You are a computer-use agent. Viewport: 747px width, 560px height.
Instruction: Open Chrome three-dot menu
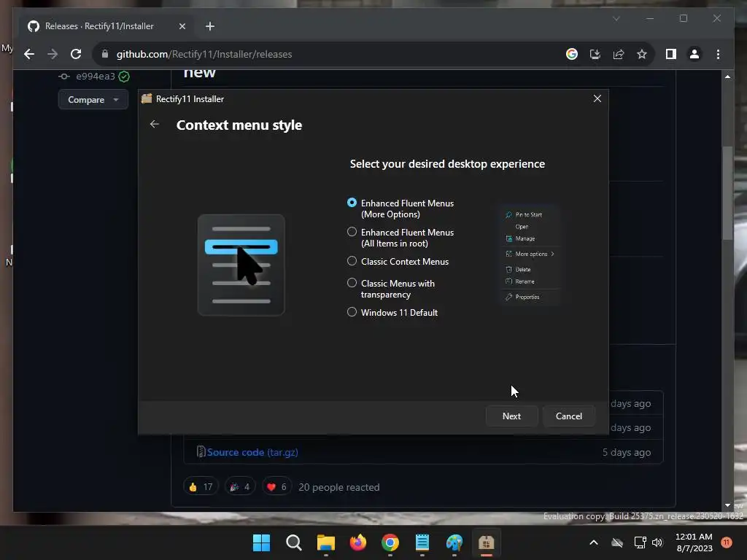pos(718,54)
